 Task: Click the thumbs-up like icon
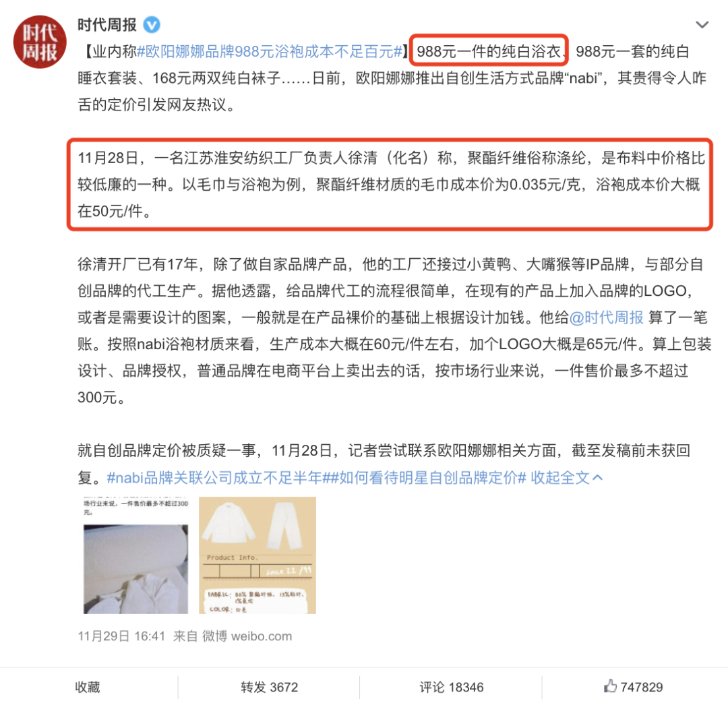click(610, 686)
